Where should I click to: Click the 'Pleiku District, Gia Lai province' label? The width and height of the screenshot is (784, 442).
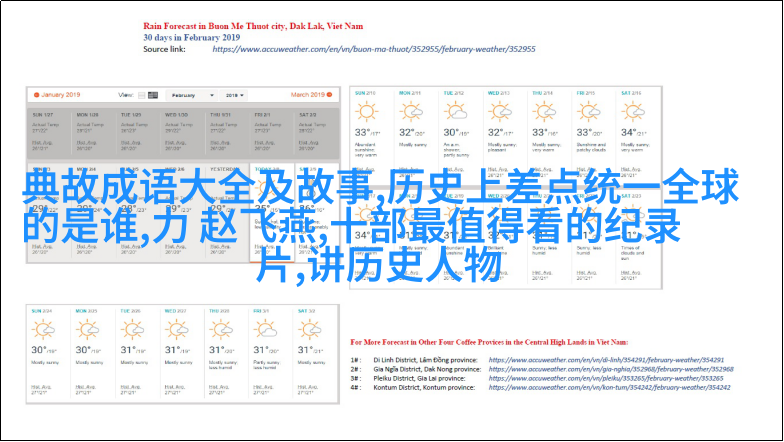click(x=419, y=378)
